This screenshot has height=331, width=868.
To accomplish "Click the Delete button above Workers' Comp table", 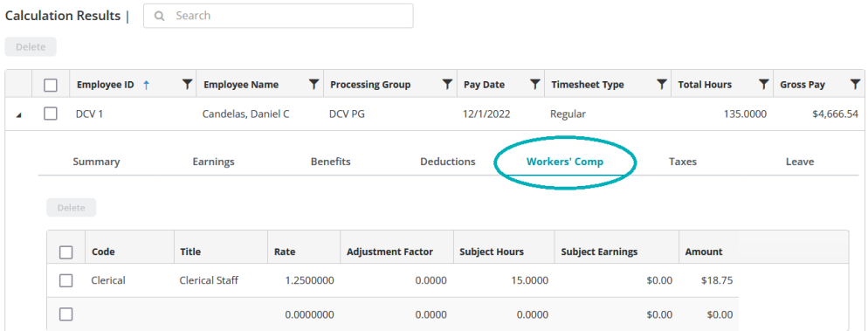I will 72,208.
